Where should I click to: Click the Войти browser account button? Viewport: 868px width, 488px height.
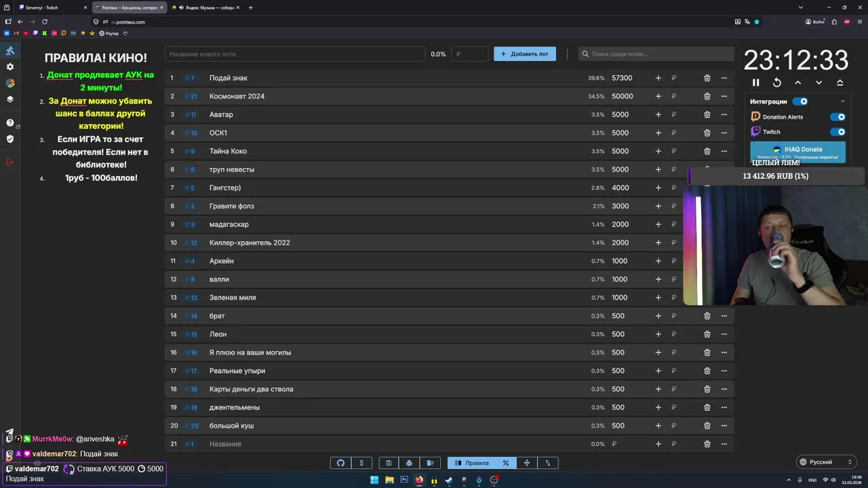pyautogui.click(x=815, y=22)
